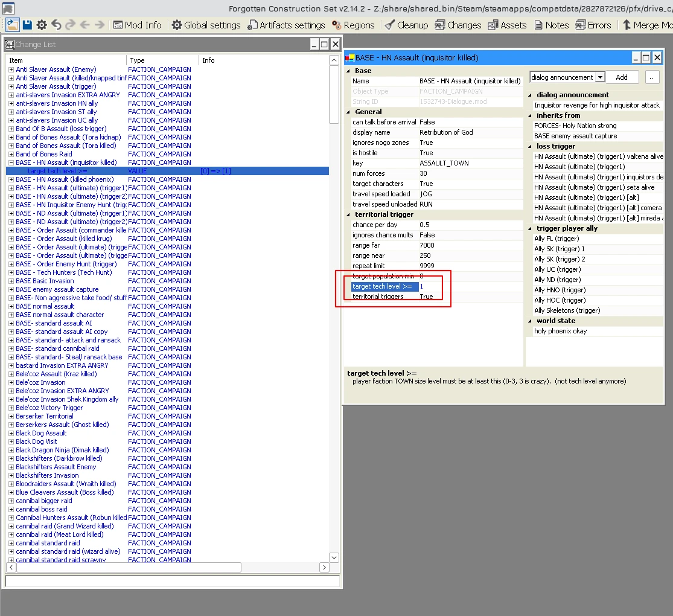
Task: Open the Regions tool
Action: tap(353, 25)
